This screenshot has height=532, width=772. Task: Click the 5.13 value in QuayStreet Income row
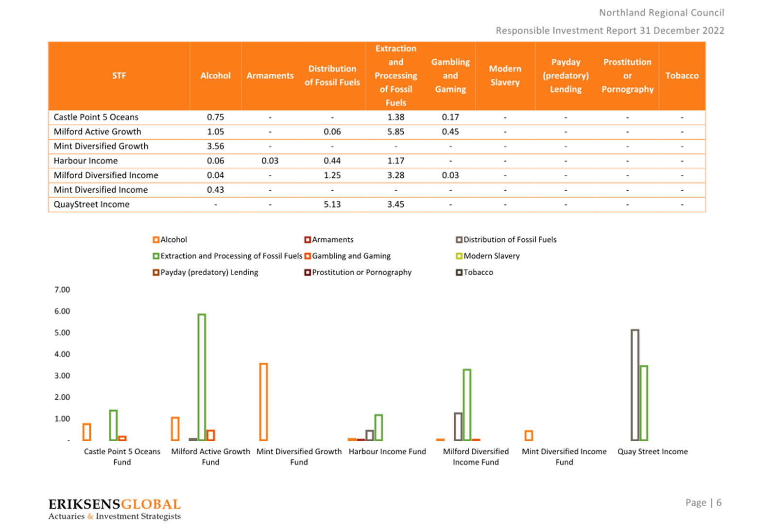pyautogui.click(x=332, y=204)
